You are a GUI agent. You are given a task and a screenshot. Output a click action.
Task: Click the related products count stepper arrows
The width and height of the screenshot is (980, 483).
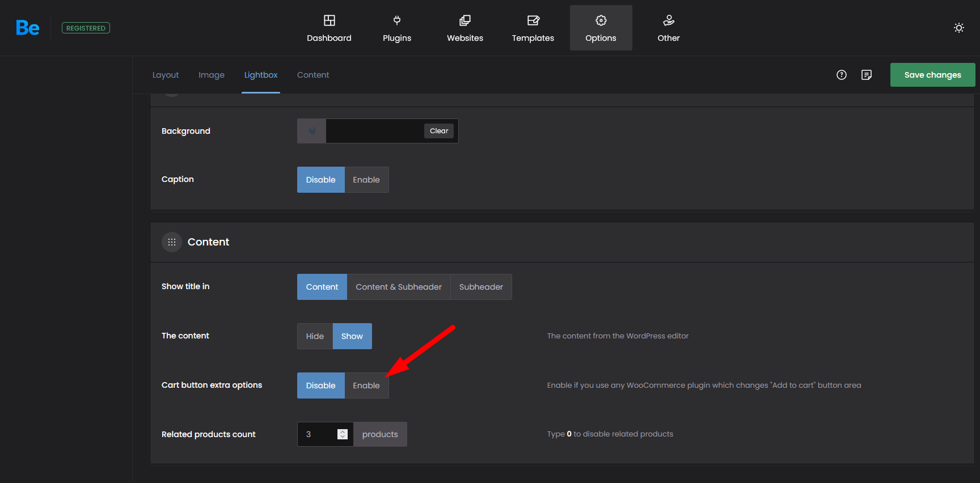[343, 434]
